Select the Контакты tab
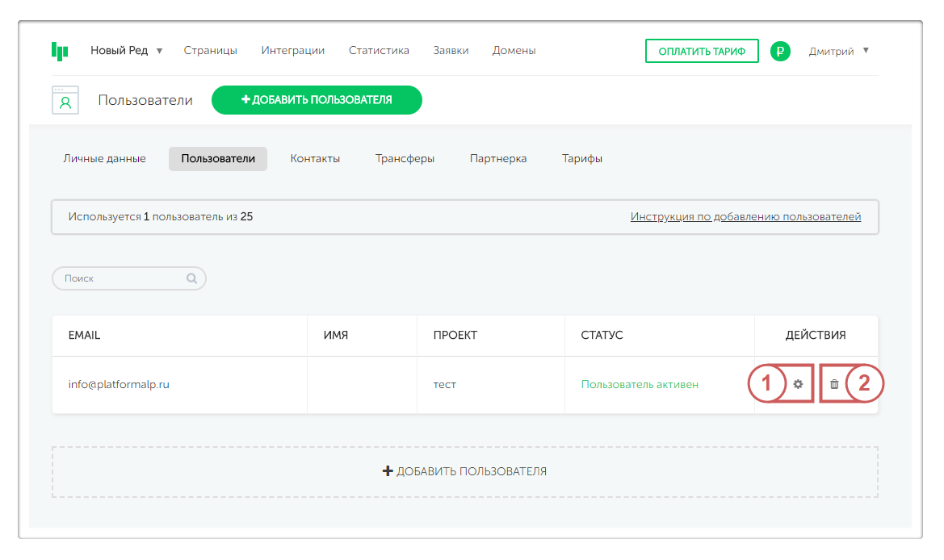Screen dimensions: 944x560 (315, 159)
